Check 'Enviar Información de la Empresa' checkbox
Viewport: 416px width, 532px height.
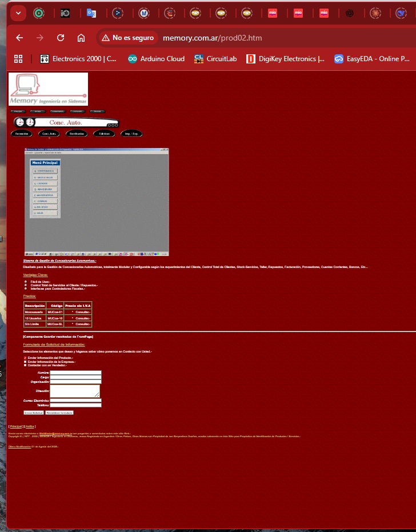point(25,362)
